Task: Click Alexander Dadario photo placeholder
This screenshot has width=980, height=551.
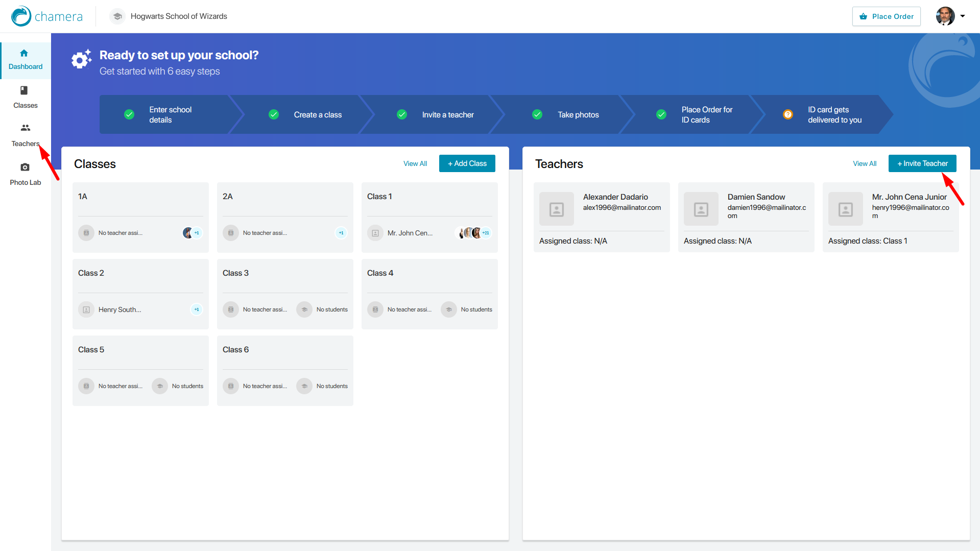Action: pyautogui.click(x=557, y=209)
